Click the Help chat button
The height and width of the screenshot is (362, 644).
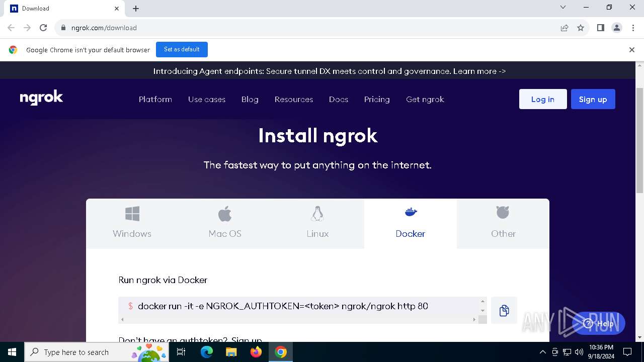(x=599, y=323)
